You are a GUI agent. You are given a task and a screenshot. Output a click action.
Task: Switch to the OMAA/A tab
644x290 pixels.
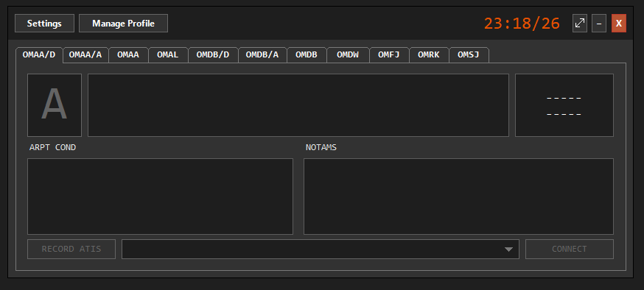pos(85,55)
